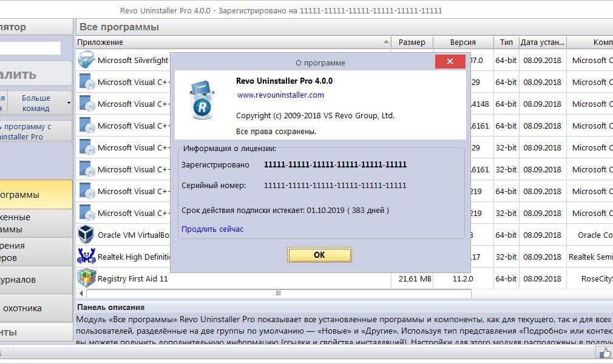Click the Компания column header
The height and width of the screenshot is (364, 613).
click(x=591, y=42)
